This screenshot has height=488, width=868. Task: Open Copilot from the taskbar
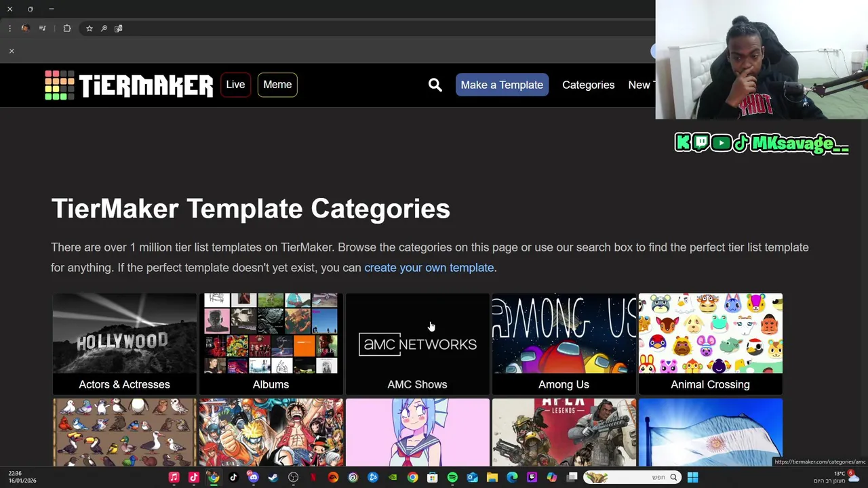click(x=552, y=477)
